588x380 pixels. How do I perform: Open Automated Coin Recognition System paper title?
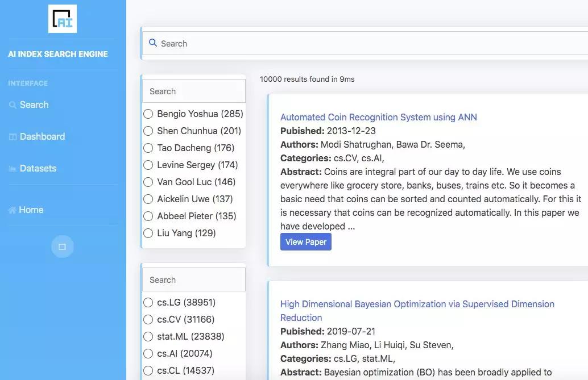(x=379, y=117)
